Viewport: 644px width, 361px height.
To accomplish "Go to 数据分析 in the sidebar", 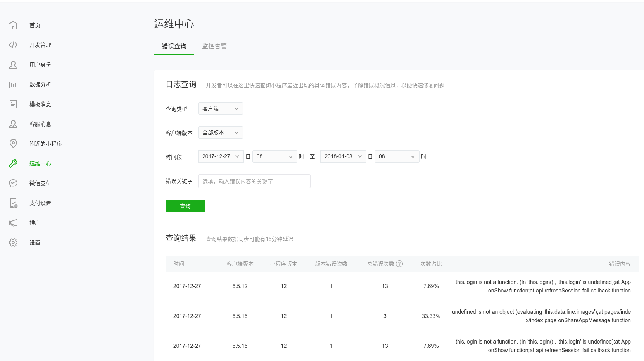I will pos(40,84).
